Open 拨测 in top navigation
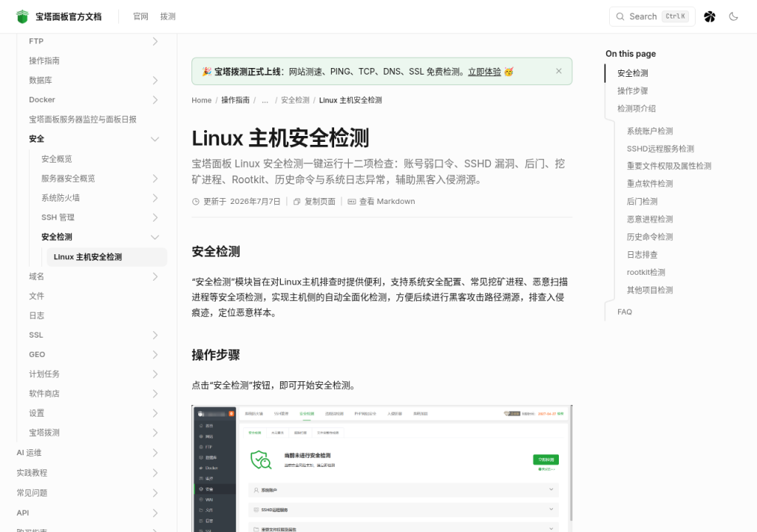This screenshot has width=757, height=532. (x=168, y=16)
